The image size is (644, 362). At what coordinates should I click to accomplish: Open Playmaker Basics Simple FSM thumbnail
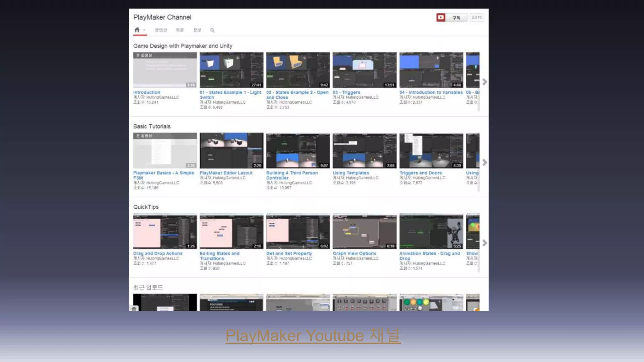(165, 151)
